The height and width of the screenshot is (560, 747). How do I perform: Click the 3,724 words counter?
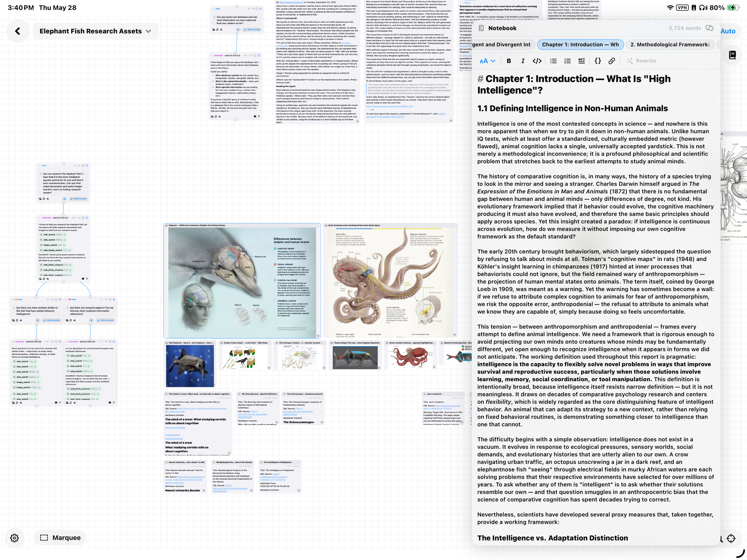685,28
